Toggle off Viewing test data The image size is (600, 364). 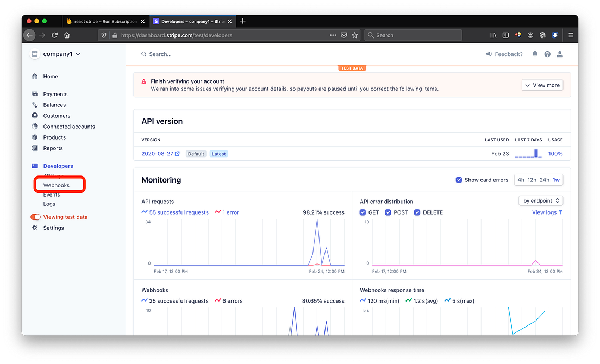coord(35,217)
